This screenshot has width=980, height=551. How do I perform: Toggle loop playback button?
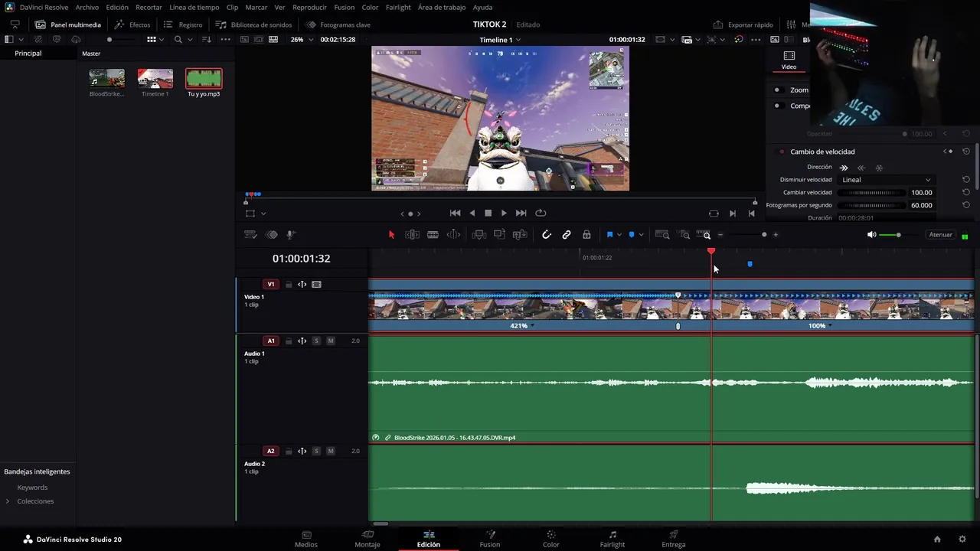[541, 214]
